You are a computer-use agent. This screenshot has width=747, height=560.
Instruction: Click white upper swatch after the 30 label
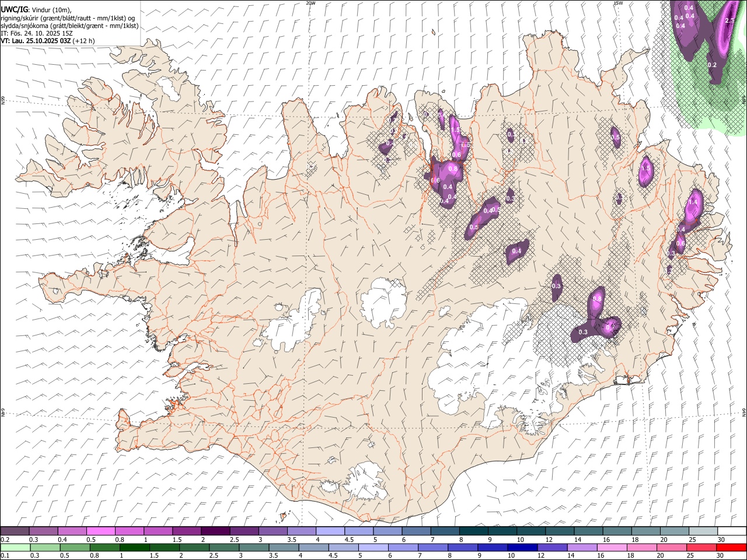tap(731, 531)
